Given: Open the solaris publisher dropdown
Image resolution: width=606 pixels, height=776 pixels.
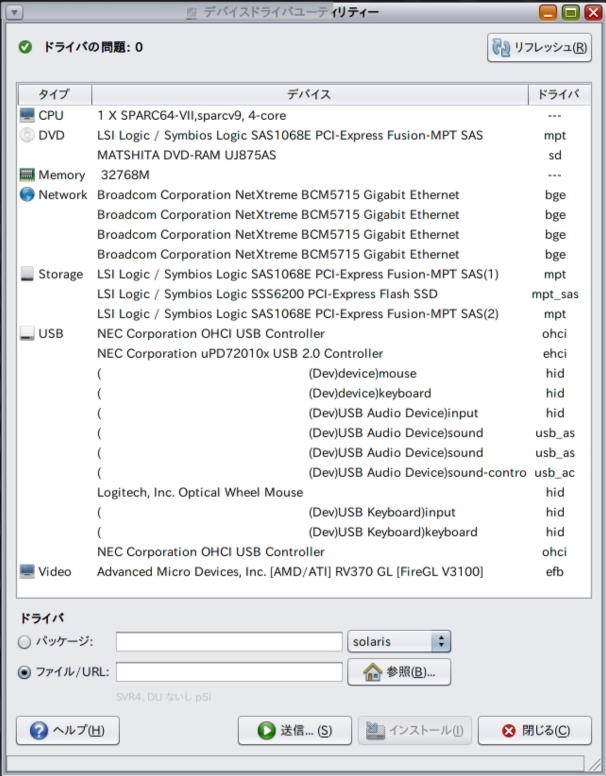Looking at the screenshot, I should click(399, 641).
